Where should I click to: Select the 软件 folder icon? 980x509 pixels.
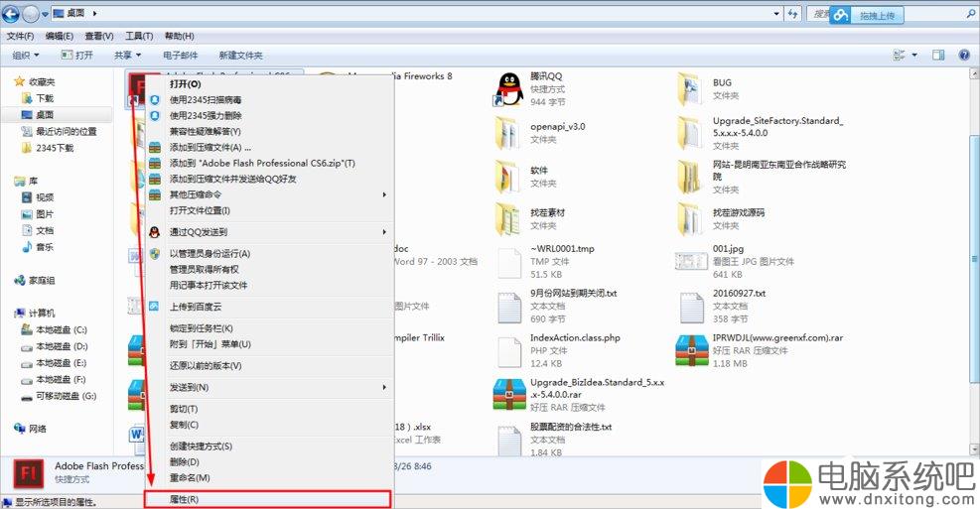[x=508, y=177]
